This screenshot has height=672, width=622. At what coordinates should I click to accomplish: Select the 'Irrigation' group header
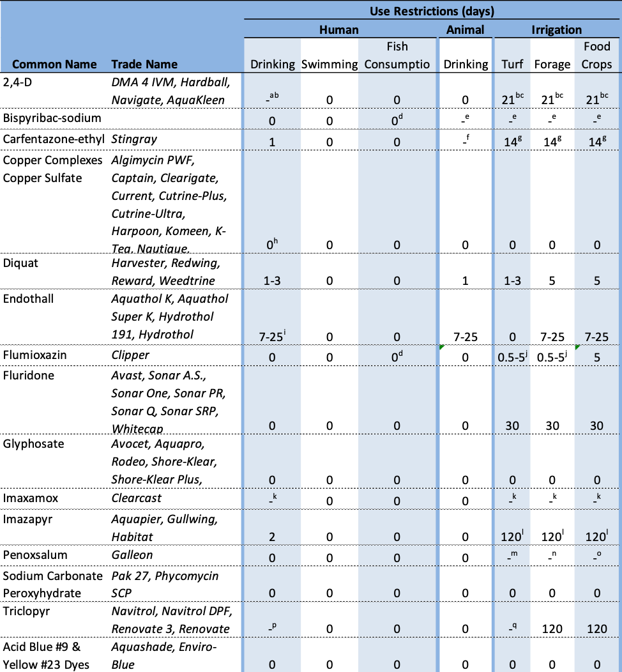(x=556, y=29)
